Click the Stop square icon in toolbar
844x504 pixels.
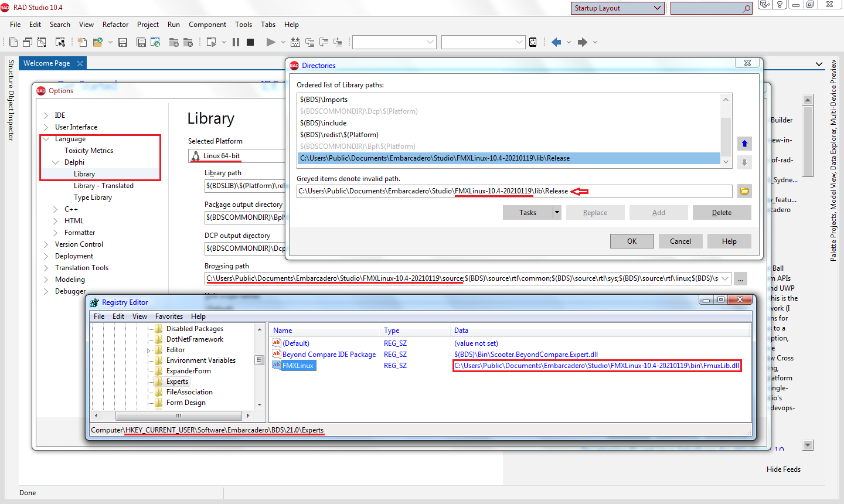250,42
